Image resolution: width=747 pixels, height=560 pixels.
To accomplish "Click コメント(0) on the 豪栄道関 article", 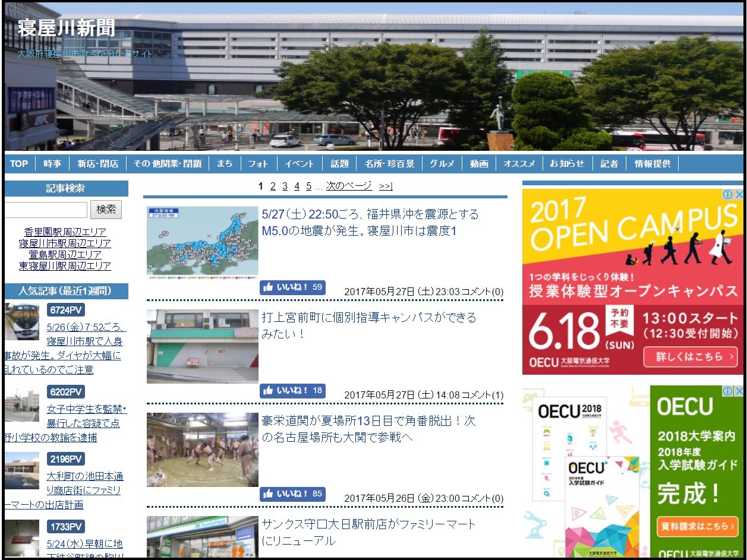I will coord(483,498).
